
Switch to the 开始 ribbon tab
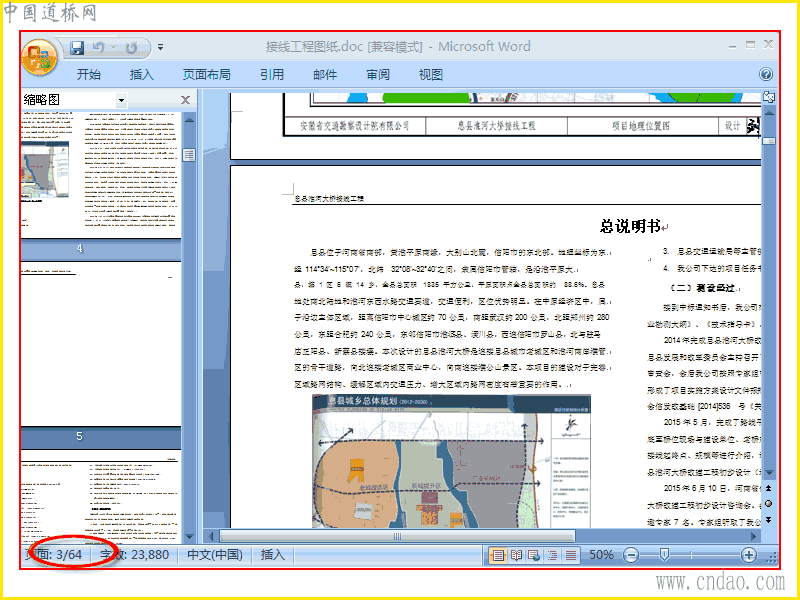click(89, 75)
